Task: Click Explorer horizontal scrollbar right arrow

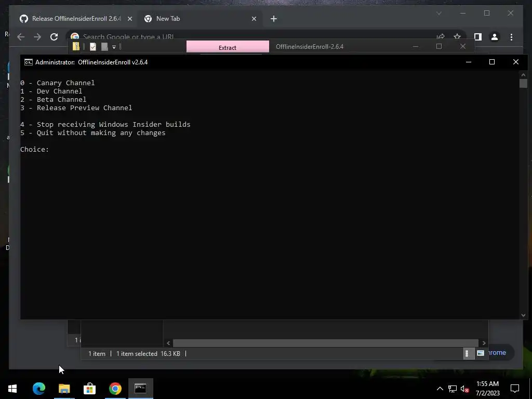Action: [484, 343]
